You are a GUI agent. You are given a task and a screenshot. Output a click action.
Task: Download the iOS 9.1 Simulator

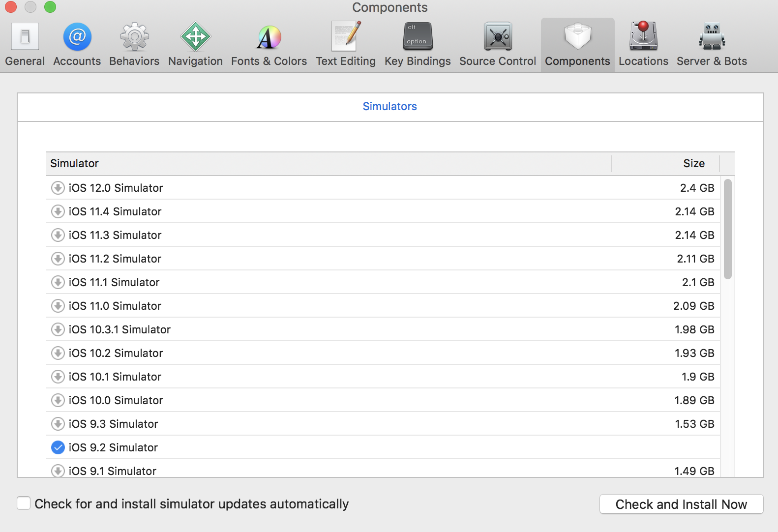coord(58,471)
